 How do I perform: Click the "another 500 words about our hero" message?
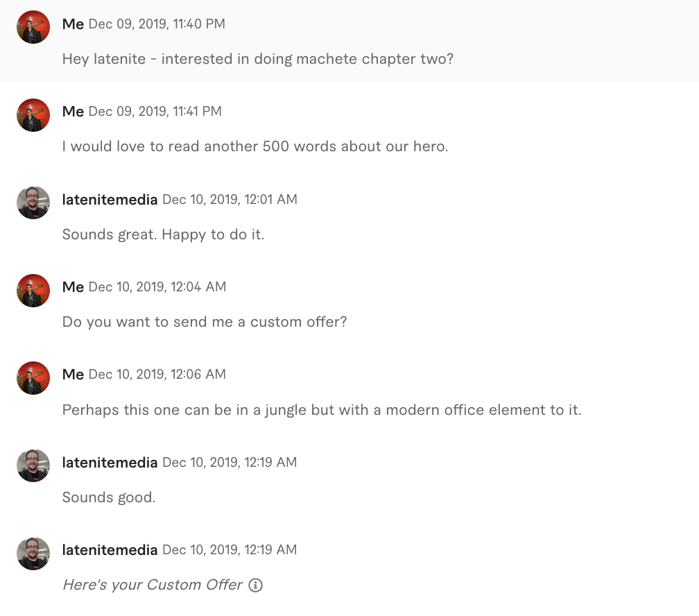[255, 147]
